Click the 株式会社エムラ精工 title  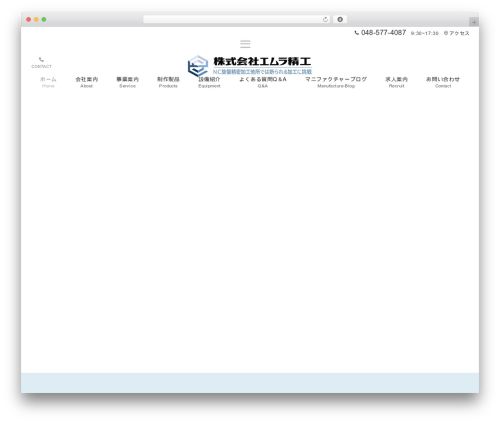[262, 61]
